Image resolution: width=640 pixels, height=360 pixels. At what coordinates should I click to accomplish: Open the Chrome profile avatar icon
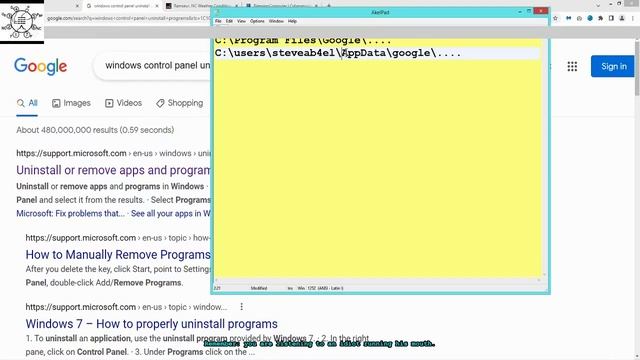click(622, 18)
